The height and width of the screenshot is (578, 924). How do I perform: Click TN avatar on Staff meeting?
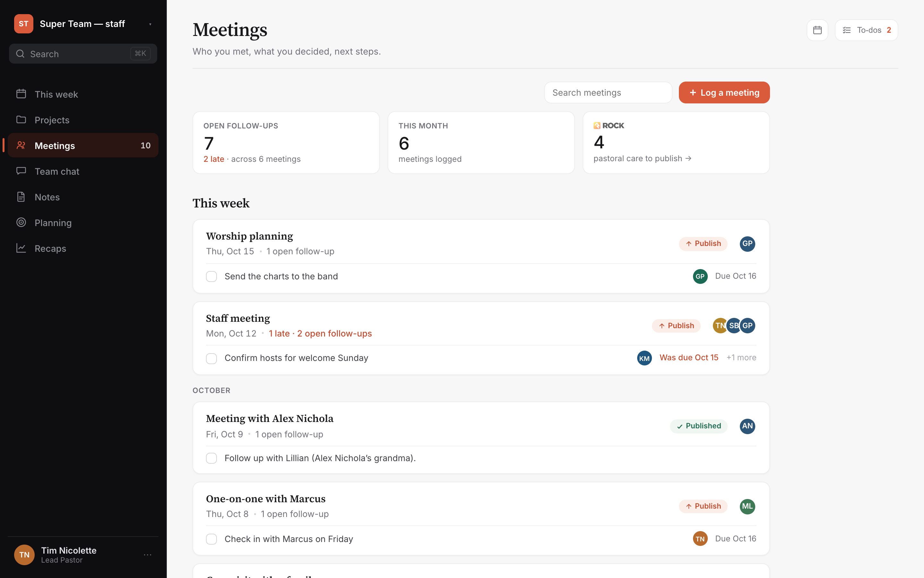point(720,325)
